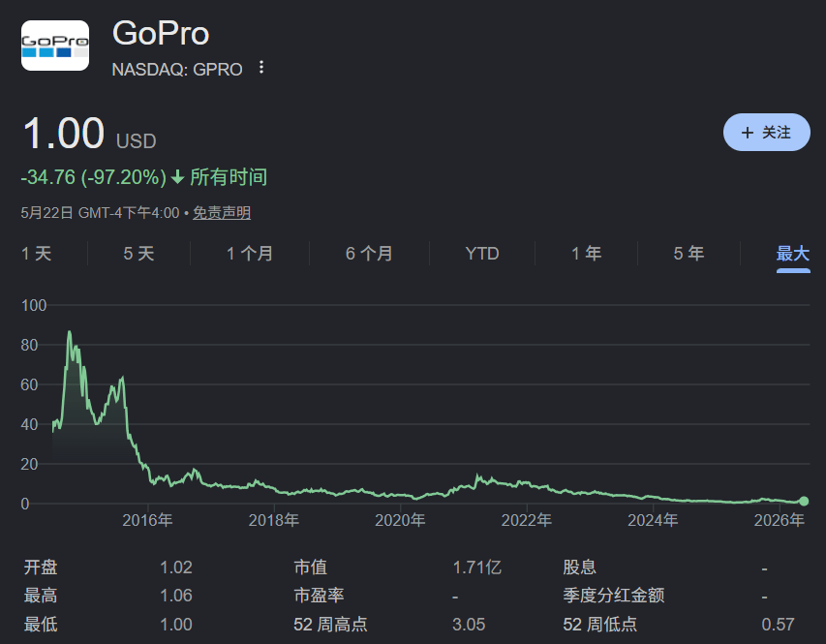The height and width of the screenshot is (644, 826).
Task: Click the GoPro logo icon
Action: 55,46
